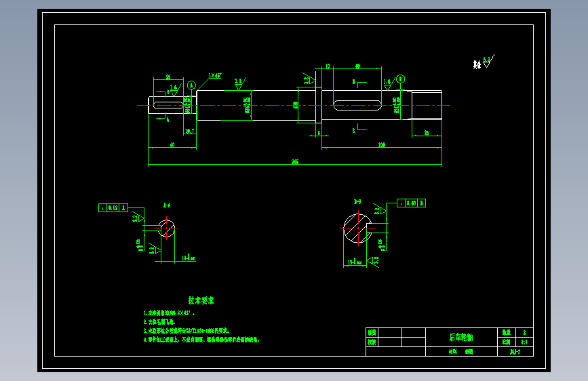Click the drawing number cell in the title block
This screenshot has height=381, width=588.
[515, 352]
